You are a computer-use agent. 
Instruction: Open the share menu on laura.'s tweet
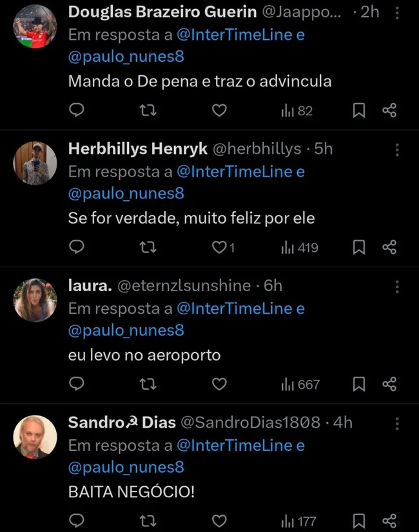(389, 384)
